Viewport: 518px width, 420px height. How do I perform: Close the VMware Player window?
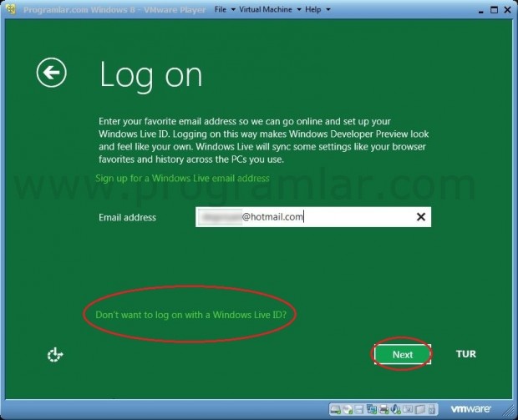pos(508,9)
